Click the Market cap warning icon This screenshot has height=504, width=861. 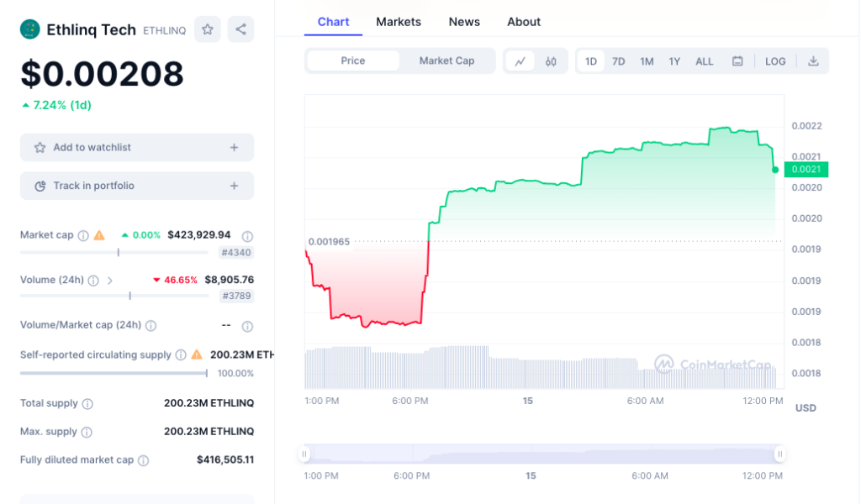(x=98, y=235)
